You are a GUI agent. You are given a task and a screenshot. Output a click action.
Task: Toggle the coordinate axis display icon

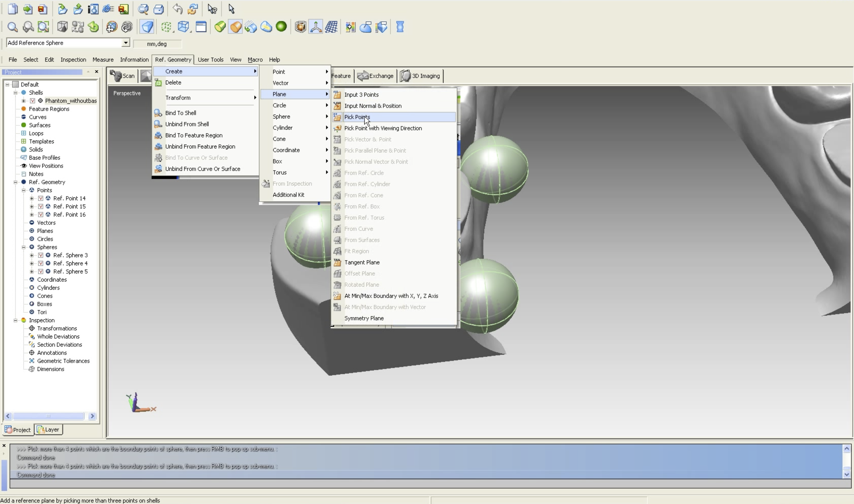pos(316,27)
